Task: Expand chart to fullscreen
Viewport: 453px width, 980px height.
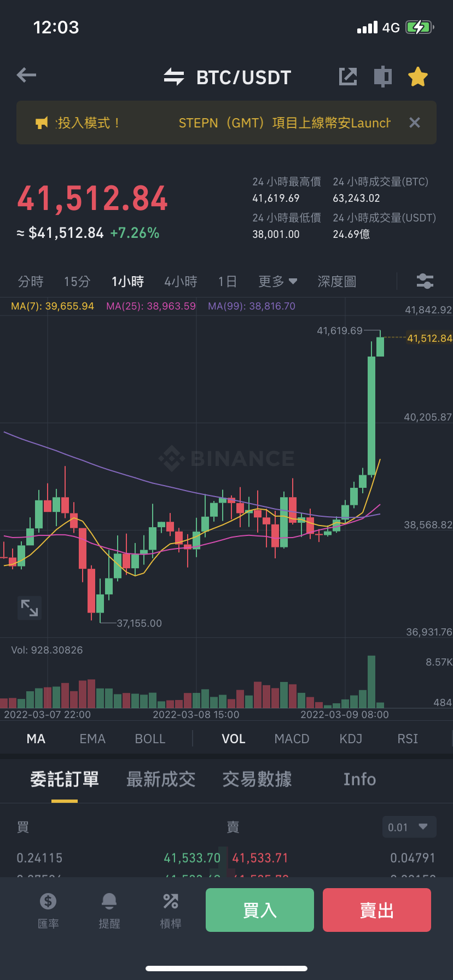Action: click(30, 608)
